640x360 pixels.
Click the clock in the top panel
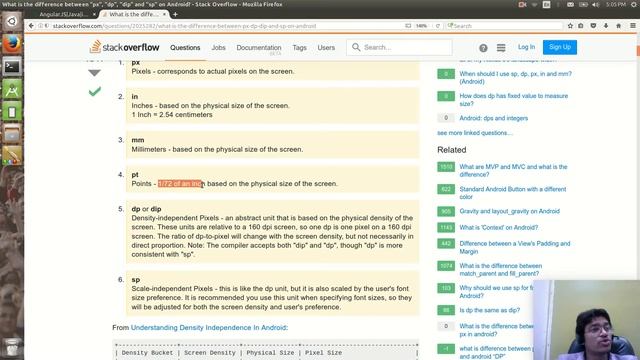[616, 4]
